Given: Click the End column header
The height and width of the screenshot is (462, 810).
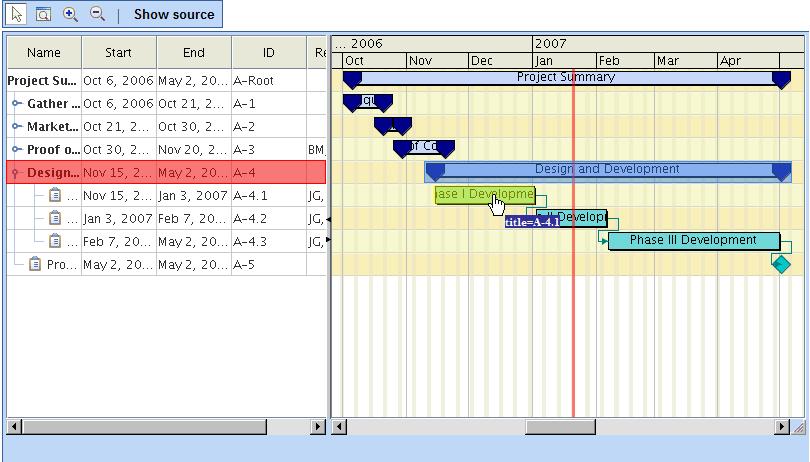Looking at the screenshot, I should click(x=194, y=53).
